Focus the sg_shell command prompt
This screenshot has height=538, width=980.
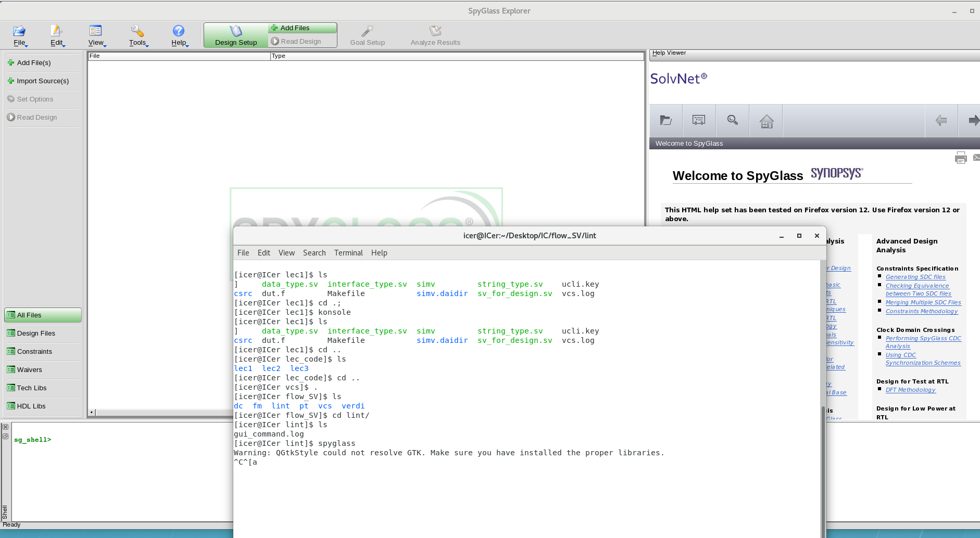click(x=33, y=440)
